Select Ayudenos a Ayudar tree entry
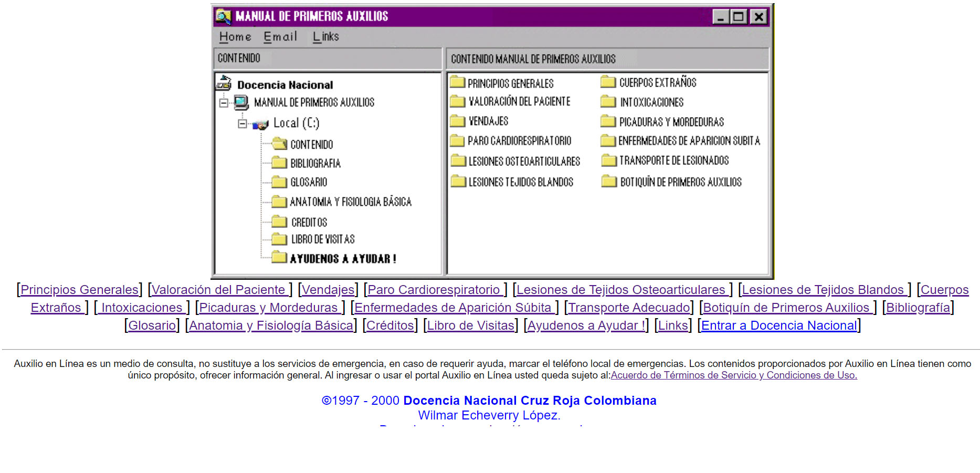 point(343,259)
